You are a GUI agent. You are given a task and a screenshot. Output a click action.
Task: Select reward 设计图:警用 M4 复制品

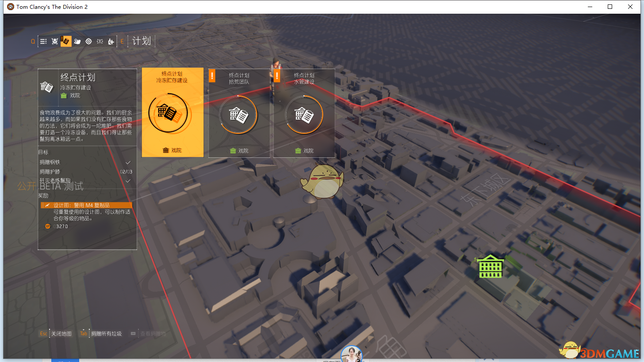(x=86, y=205)
